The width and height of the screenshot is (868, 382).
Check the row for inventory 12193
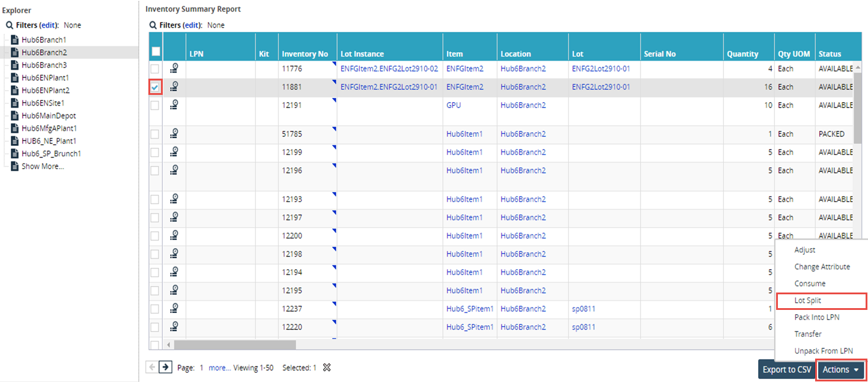(155, 200)
